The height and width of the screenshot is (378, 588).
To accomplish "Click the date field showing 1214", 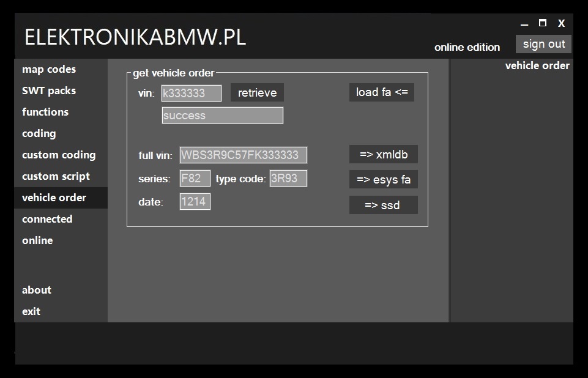I will click(x=195, y=201).
